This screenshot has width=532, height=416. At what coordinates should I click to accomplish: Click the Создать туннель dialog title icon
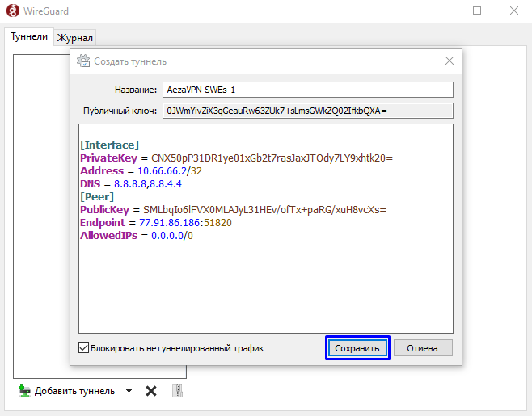83,61
